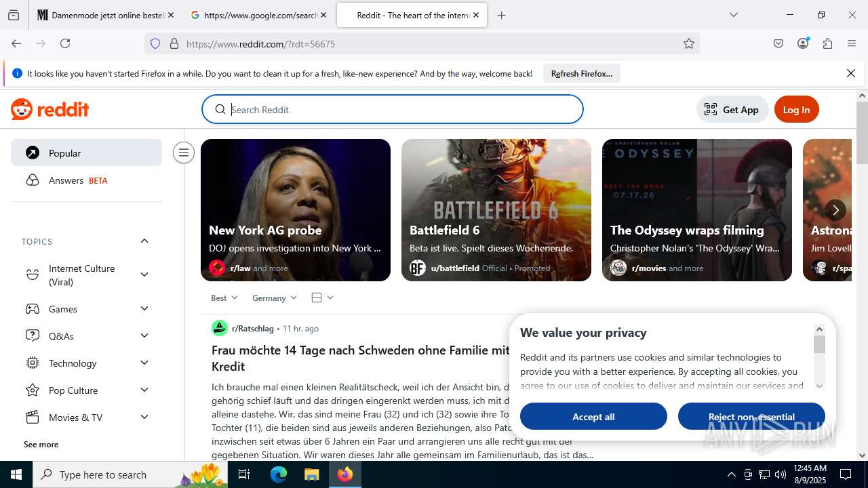868x488 pixels.
Task: Open tracking protection shield icon
Action: click(x=155, y=43)
